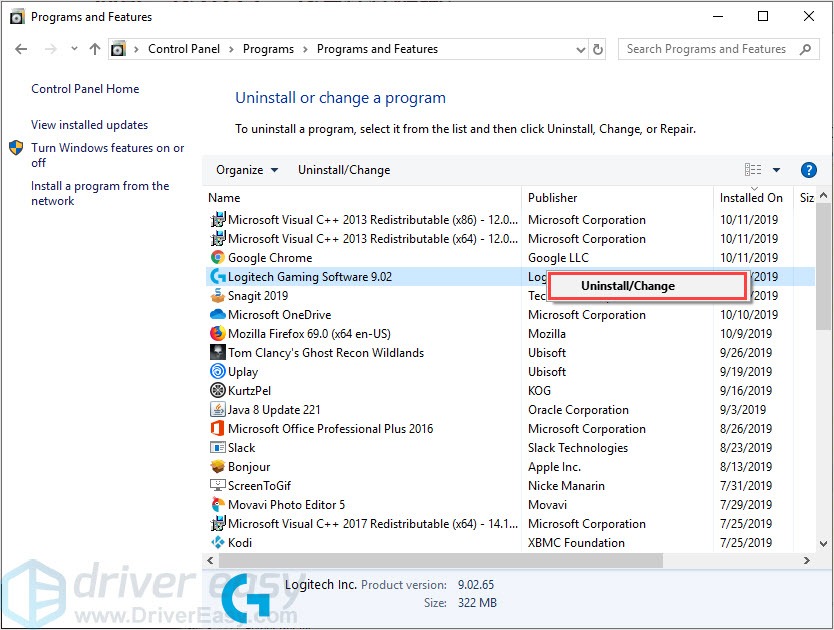Open the Organize dropdown menu
This screenshot has width=834, height=630.
point(245,169)
